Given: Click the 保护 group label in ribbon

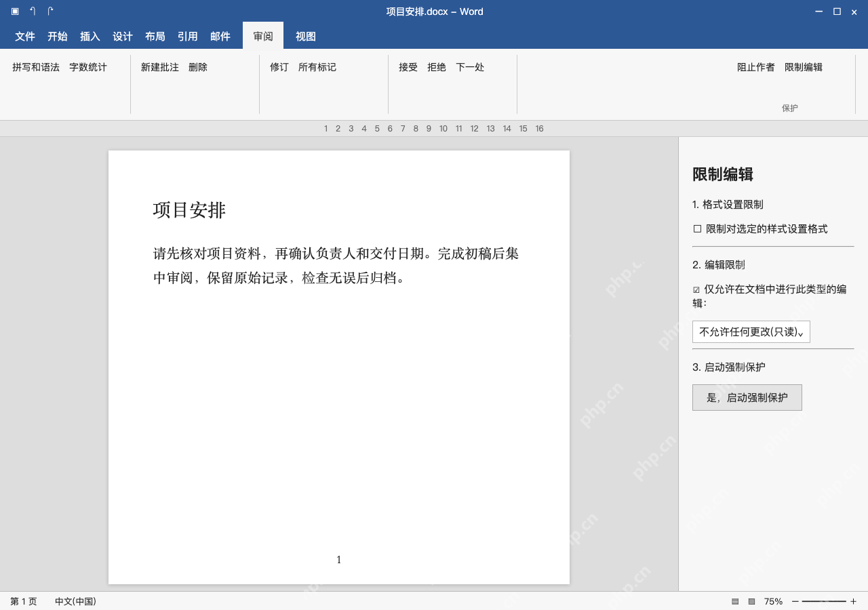Looking at the screenshot, I should point(790,108).
